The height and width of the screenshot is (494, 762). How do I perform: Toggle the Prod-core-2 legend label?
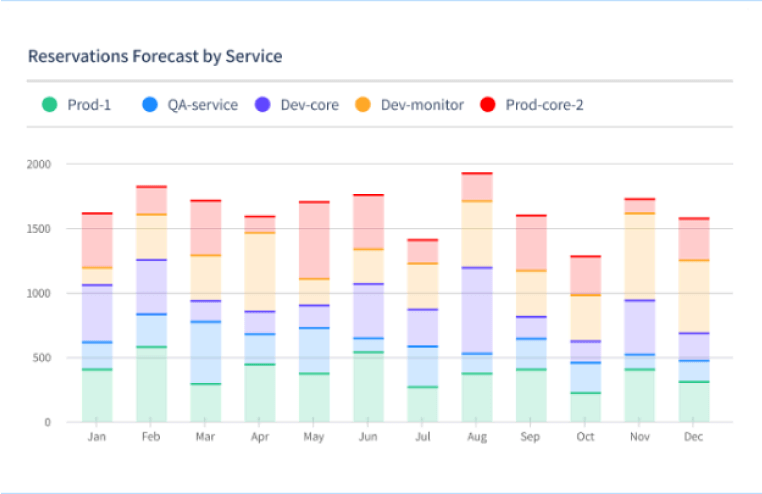click(544, 104)
